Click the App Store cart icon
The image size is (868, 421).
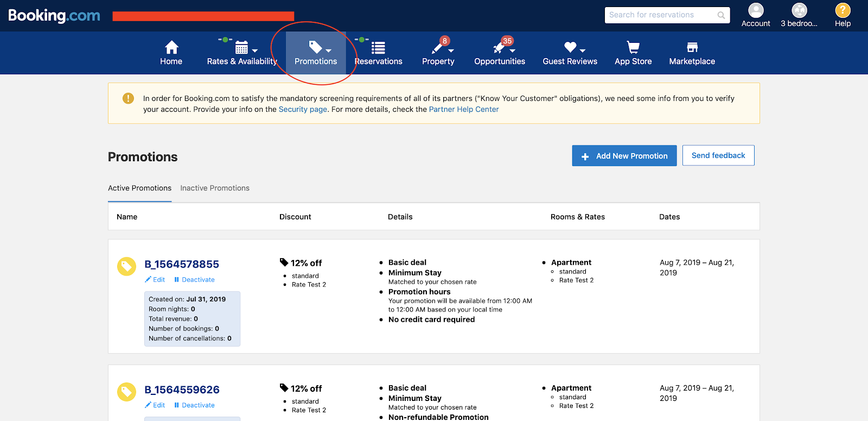coord(633,47)
